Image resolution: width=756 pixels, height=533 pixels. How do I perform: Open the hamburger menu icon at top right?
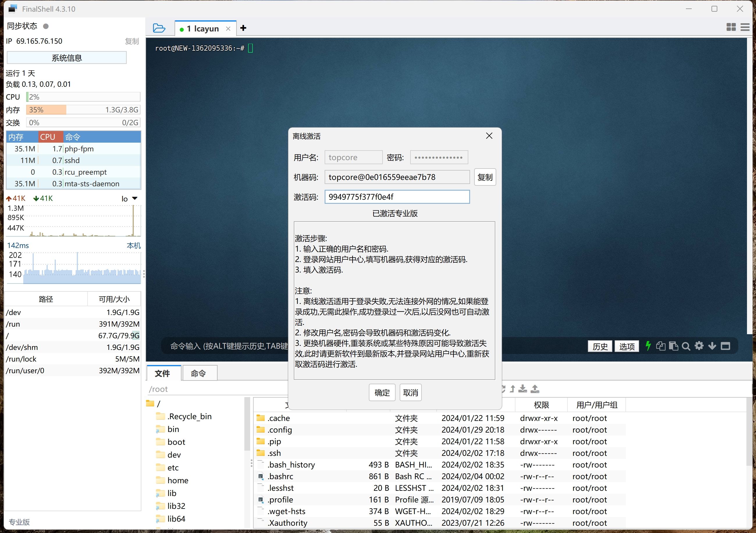point(745,27)
